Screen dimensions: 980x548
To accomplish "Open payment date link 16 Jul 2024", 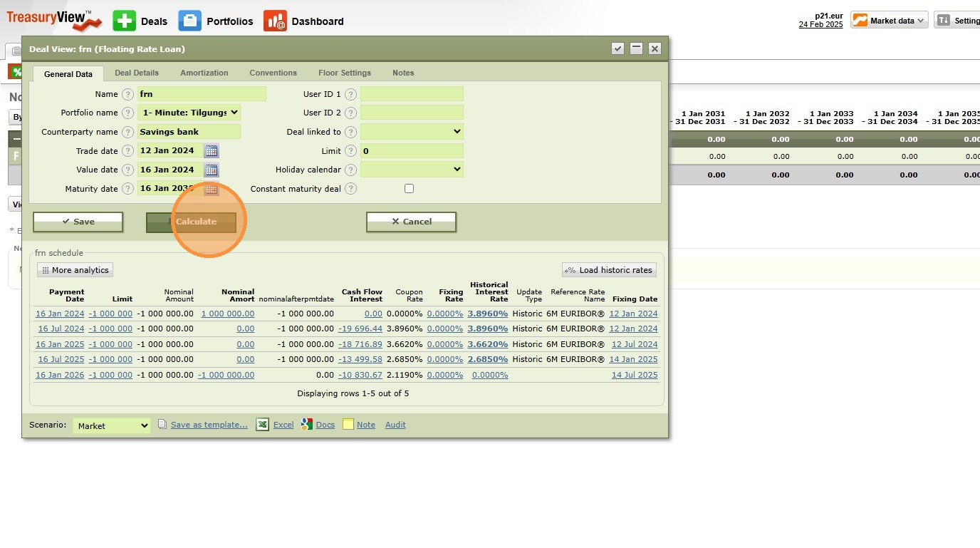I will tap(60, 329).
